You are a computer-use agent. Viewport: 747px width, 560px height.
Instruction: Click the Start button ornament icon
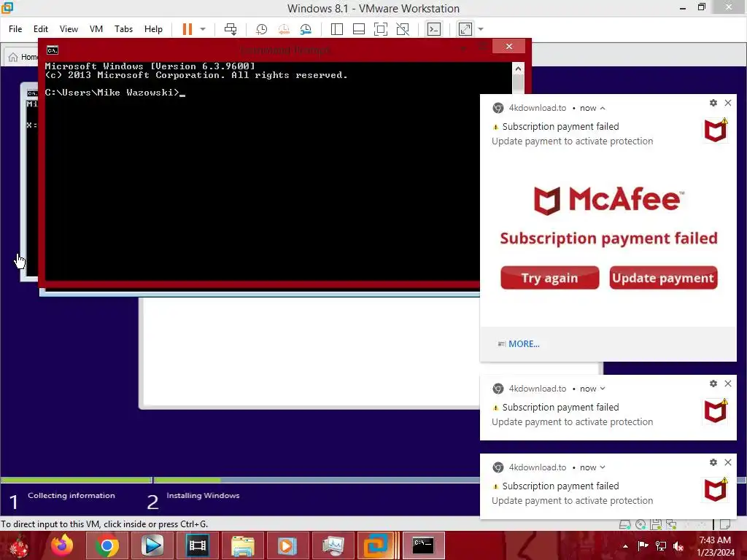pos(20,546)
